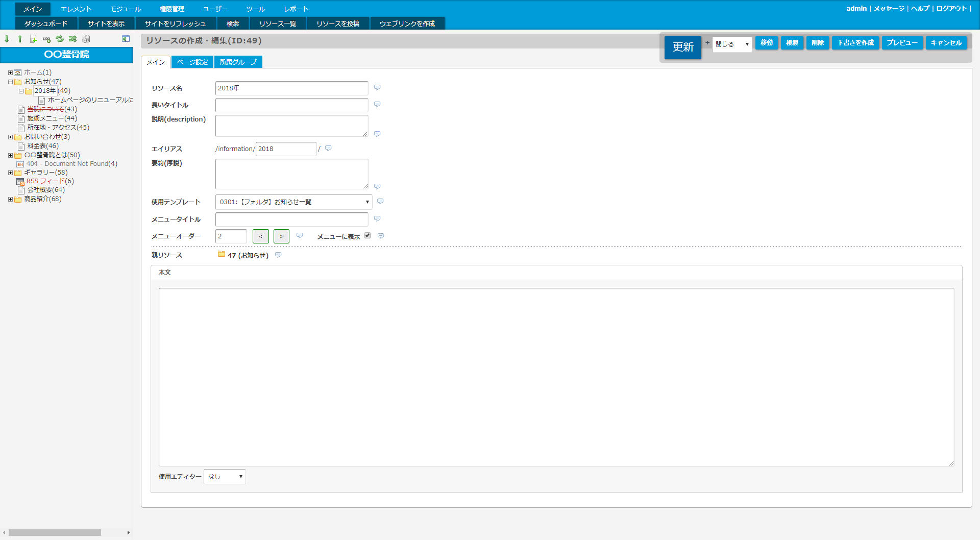Click the expand tree down-arrow icon

point(7,39)
